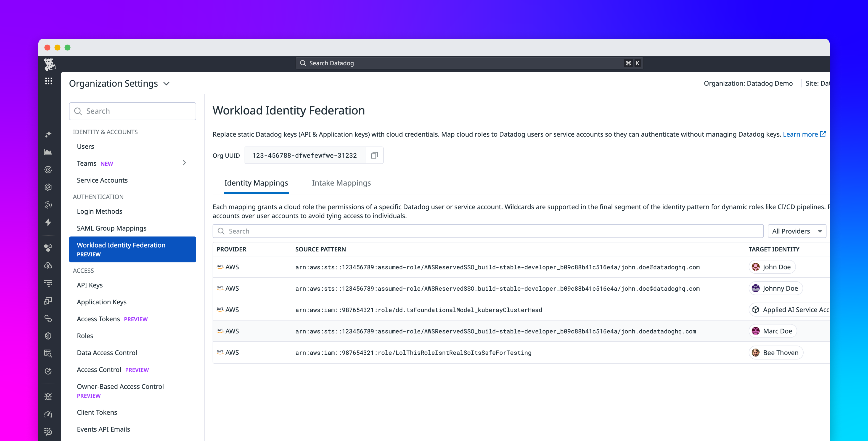Expand the Organization Settings dropdown
Image resolution: width=868 pixels, height=441 pixels.
[167, 83]
